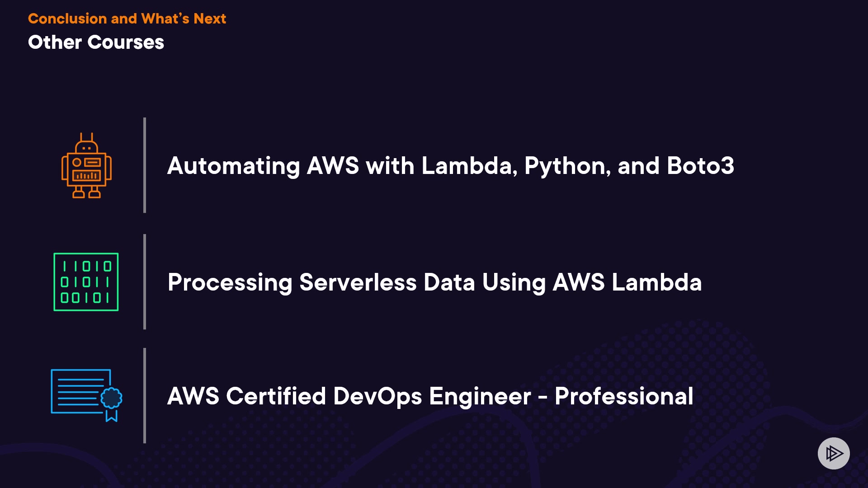Click the orange Conclusion and What's Next heading
This screenshot has width=868, height=488.
127,19
